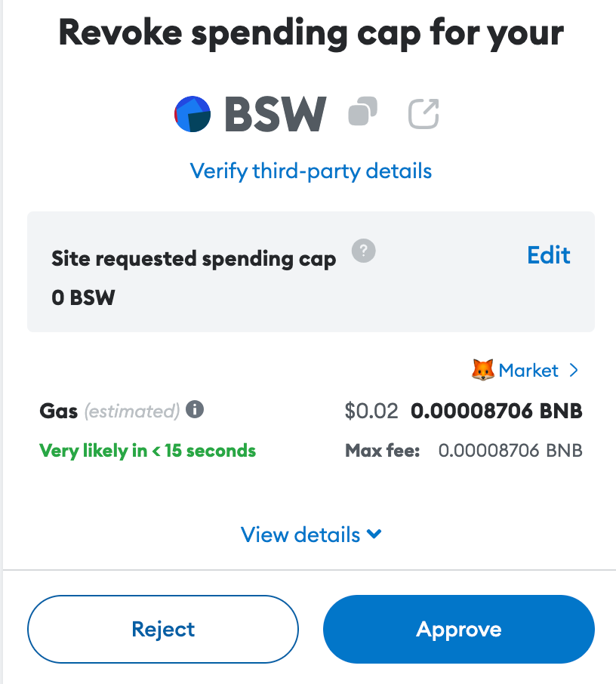The image size is (616, 684).
Task: Open Verify third-party details link
Action: coord(311,171)
